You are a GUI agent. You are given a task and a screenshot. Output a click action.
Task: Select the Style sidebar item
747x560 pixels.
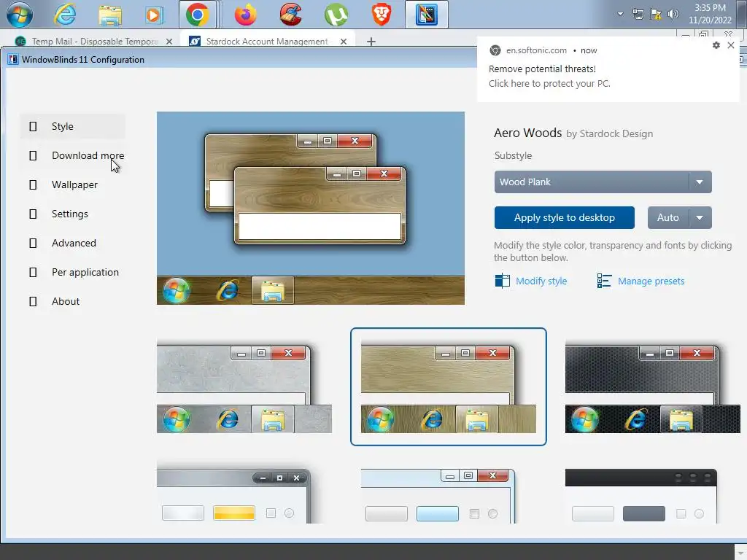[72, 126]
